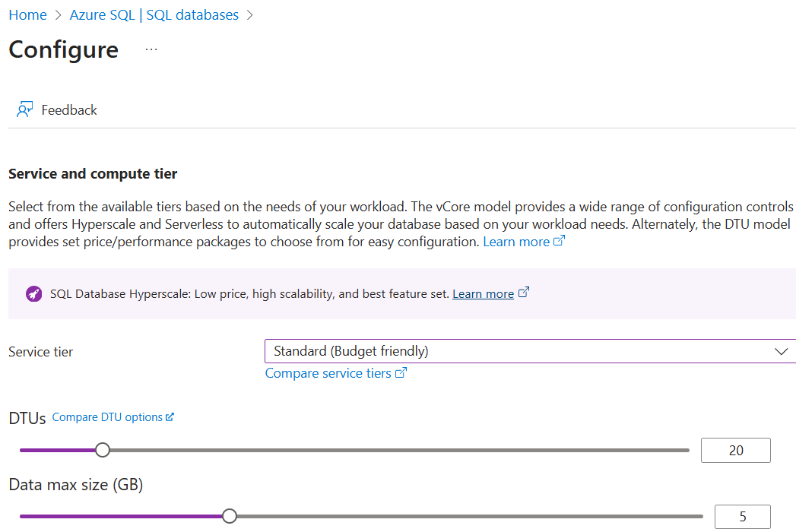Click external link icon after Learn more

click(560, 241)
